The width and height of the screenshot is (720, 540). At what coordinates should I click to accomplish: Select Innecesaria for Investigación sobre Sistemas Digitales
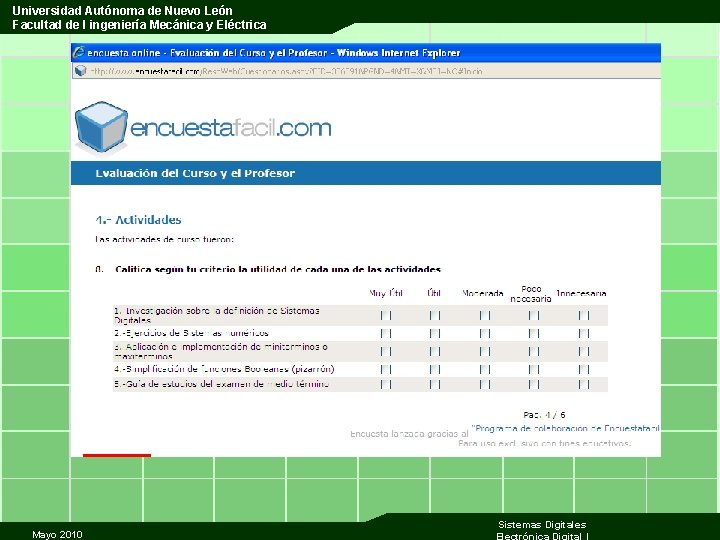(584, 315)
